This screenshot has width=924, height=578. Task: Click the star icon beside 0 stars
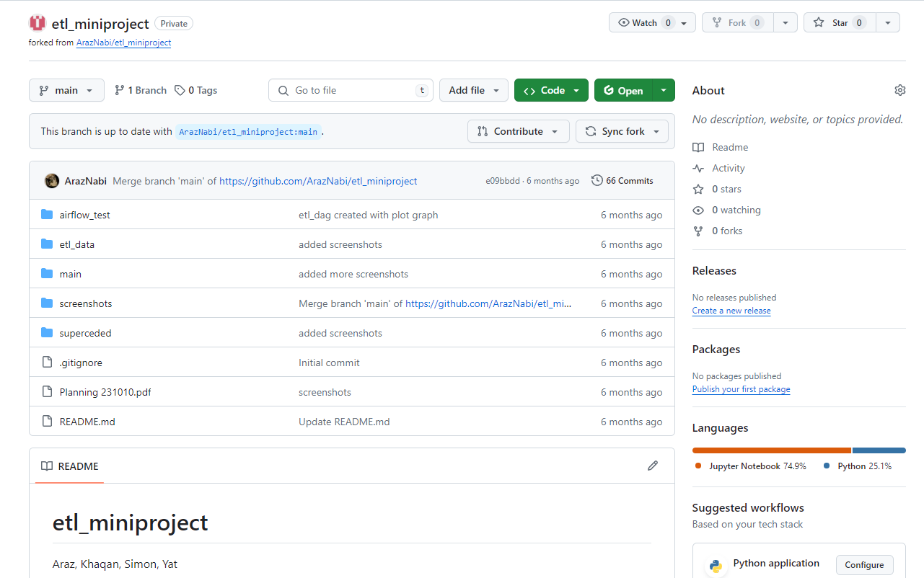tap(698, 189)
